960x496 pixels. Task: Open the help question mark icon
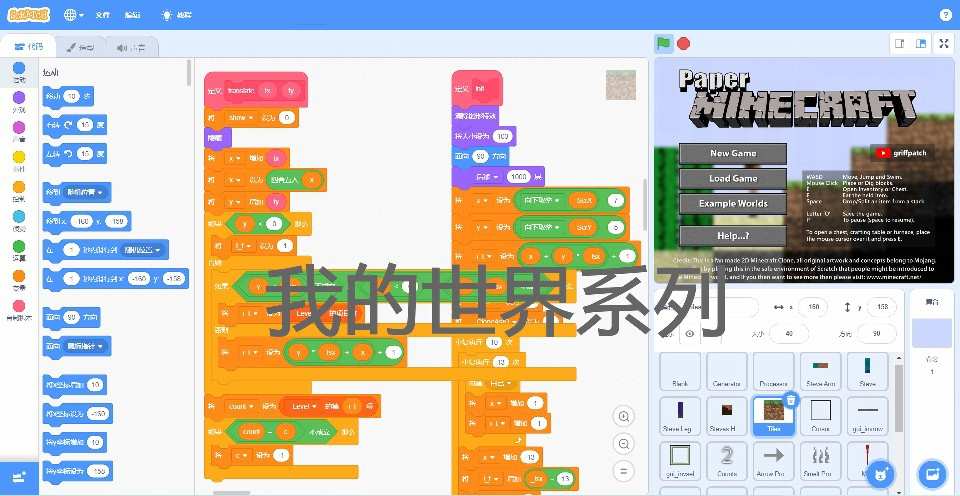coord(946,15)
